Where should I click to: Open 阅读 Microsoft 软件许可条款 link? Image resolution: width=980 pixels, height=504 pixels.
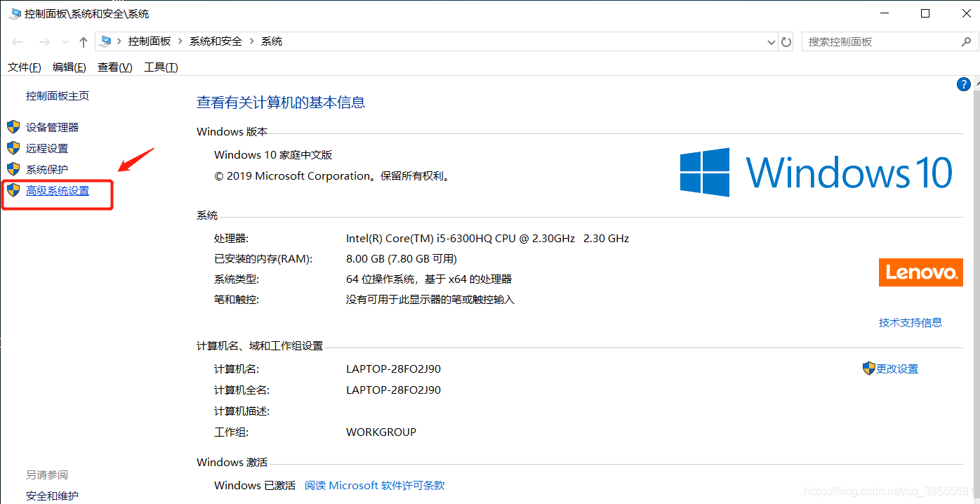[x=375, y=485]
